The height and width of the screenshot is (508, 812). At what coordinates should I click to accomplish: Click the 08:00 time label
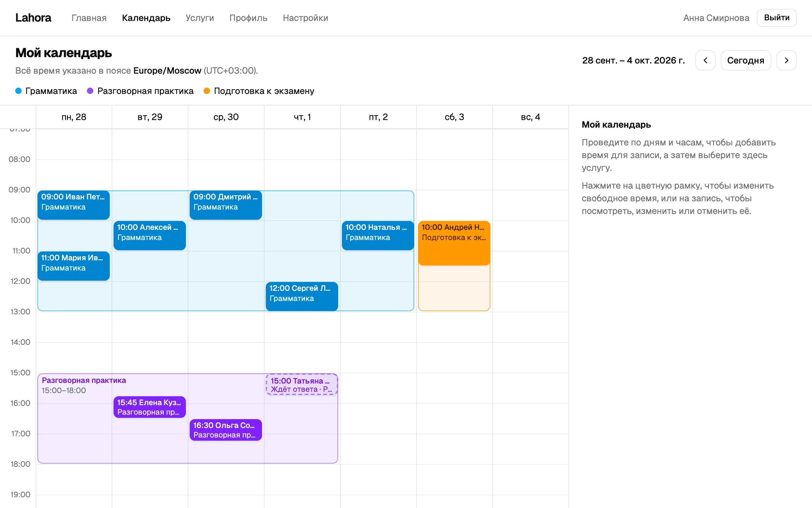pyautogui.click(x=19, y=159)
